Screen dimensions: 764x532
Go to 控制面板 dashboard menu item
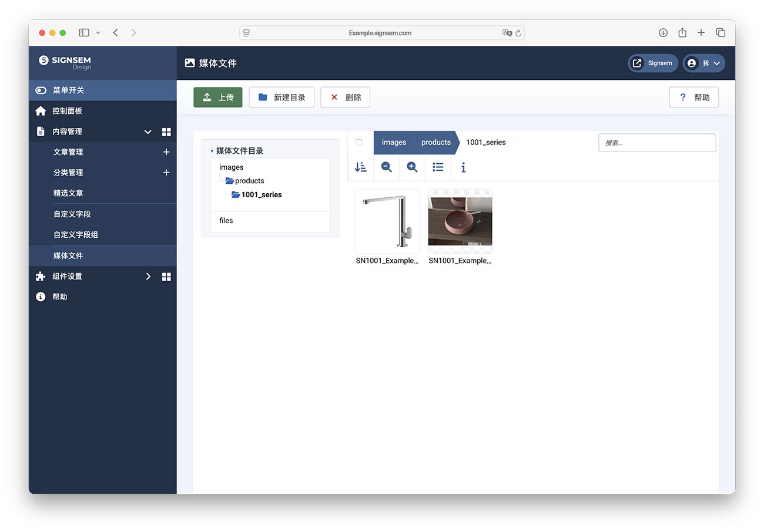[x=67, y=111]
